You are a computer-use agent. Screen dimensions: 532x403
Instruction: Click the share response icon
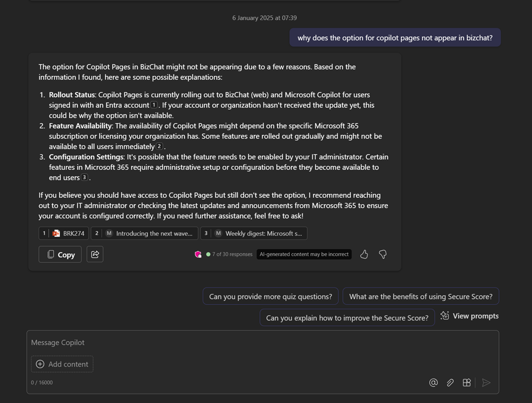coord(95,254)
